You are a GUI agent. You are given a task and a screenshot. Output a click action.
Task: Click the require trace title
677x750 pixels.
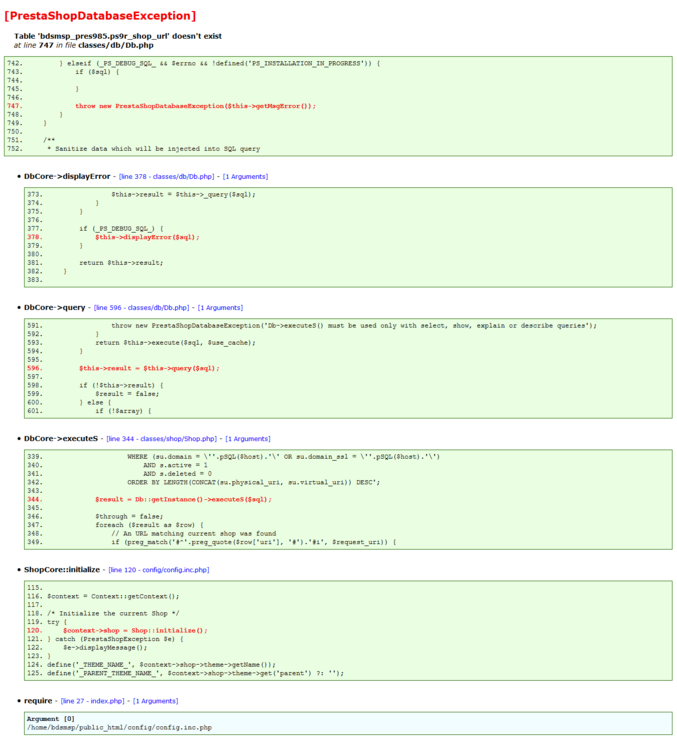pyautogui.click(x=38, y=701)
